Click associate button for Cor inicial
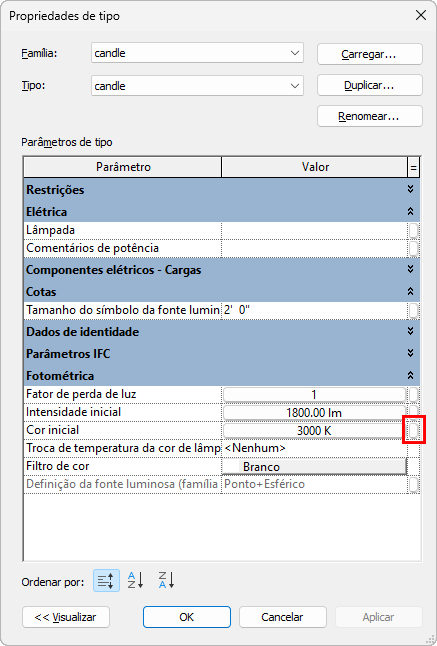This screenshot has width=437, height=646. [414, 431]
